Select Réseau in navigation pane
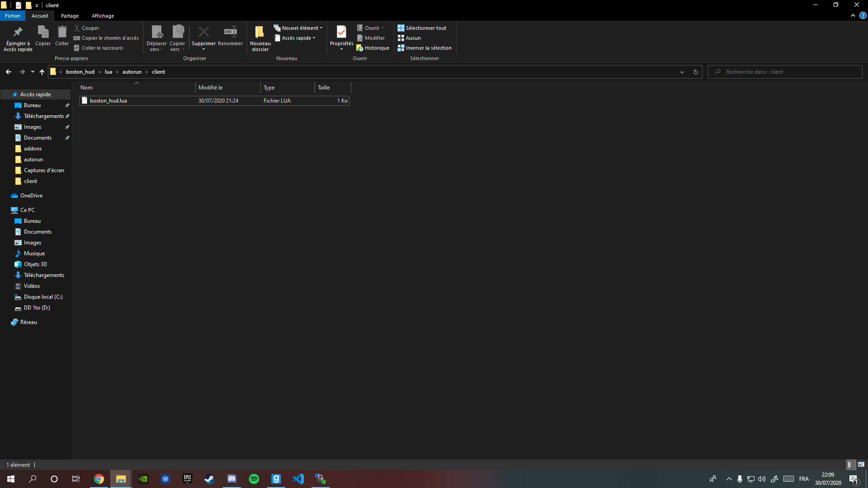 tap(28, 322)
